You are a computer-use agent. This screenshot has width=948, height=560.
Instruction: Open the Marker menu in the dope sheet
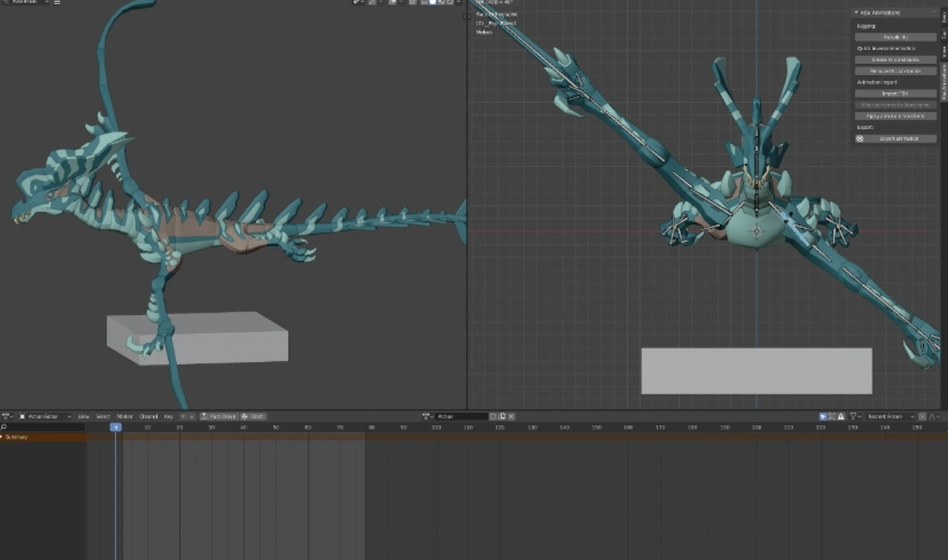point(125,417)
